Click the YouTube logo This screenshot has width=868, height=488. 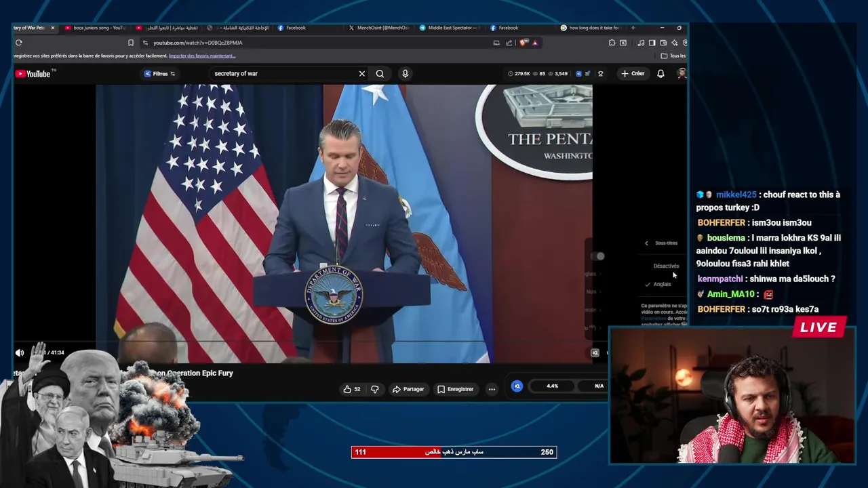pos(33,74)
